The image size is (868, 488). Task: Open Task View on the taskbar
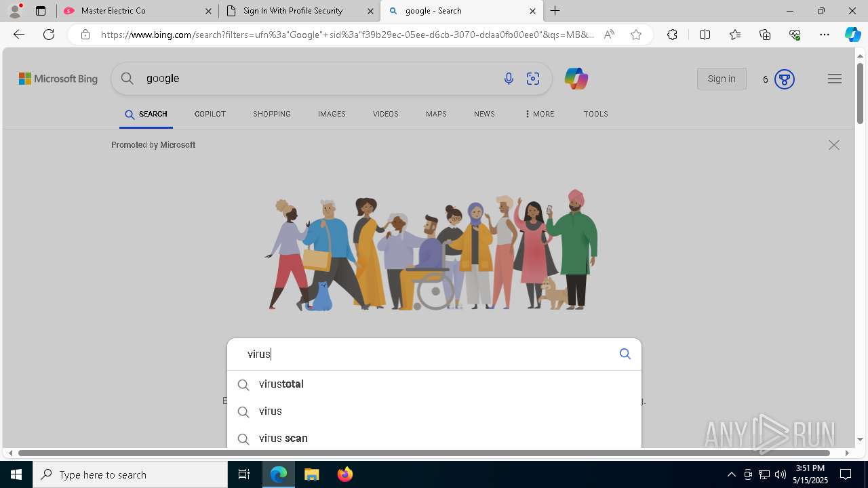click(244, 474)
